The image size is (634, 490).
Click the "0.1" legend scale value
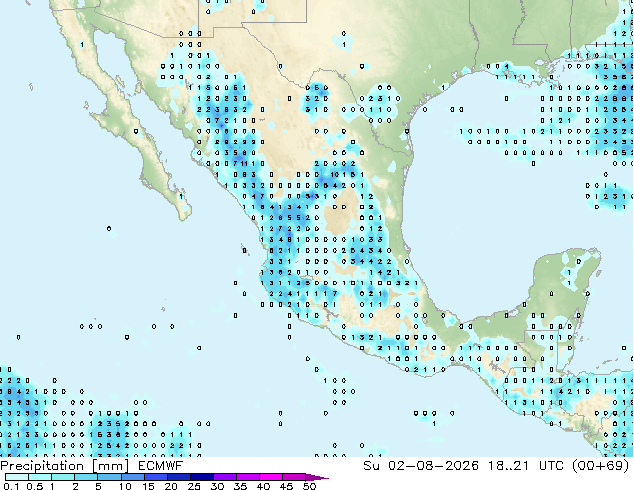(x=11, y=486)
